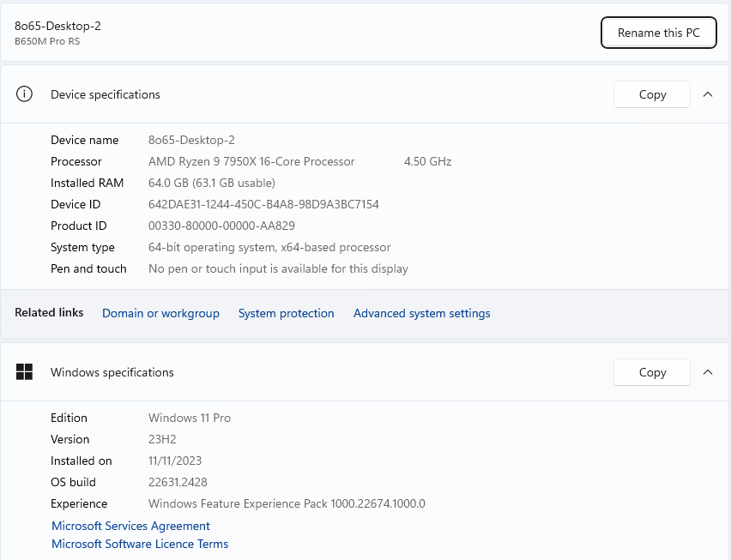Click the Processor label
Screen dimensions: 731x560
click(x=76, y=161)
